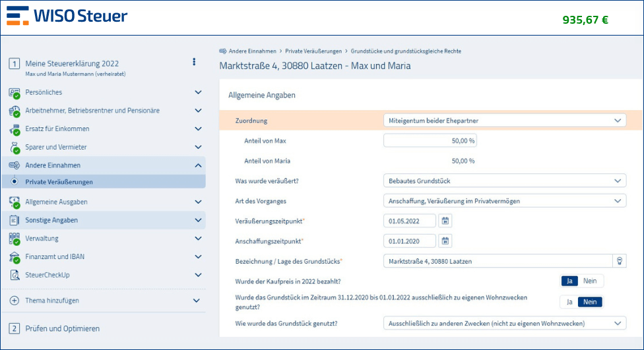Select Ja for ausschließlich eigene Wohnzwecke

pos(569,302)
